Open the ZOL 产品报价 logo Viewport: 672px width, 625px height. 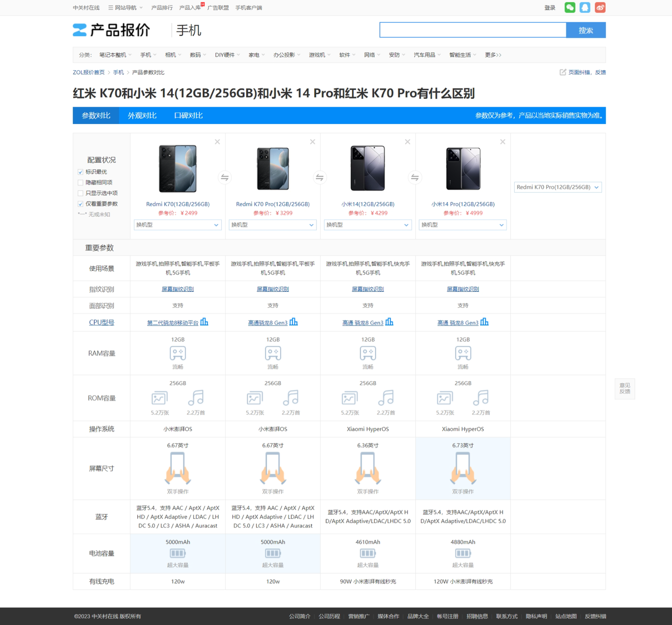(111, 30)
